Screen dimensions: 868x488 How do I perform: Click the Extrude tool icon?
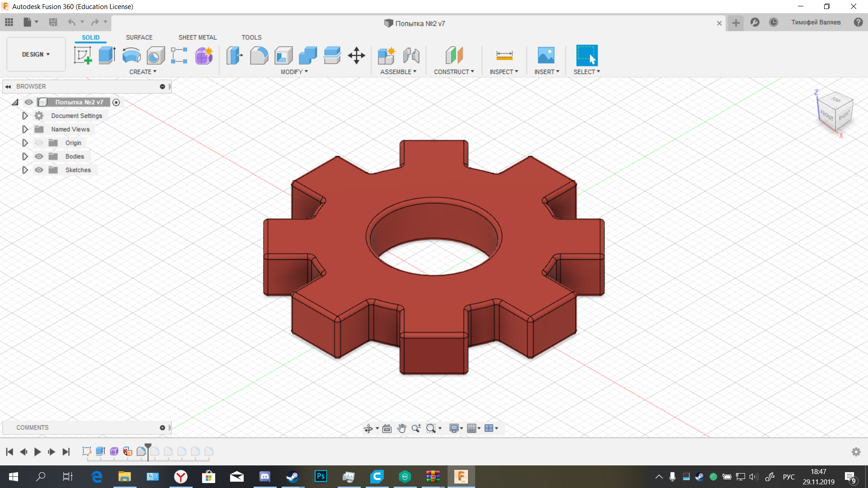coord(107,56)
